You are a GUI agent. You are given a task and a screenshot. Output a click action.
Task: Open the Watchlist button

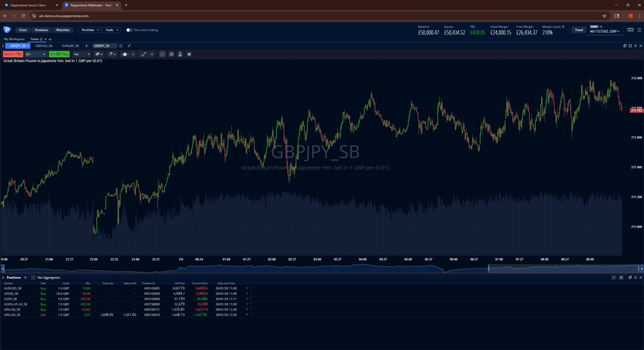pos(63,30)
